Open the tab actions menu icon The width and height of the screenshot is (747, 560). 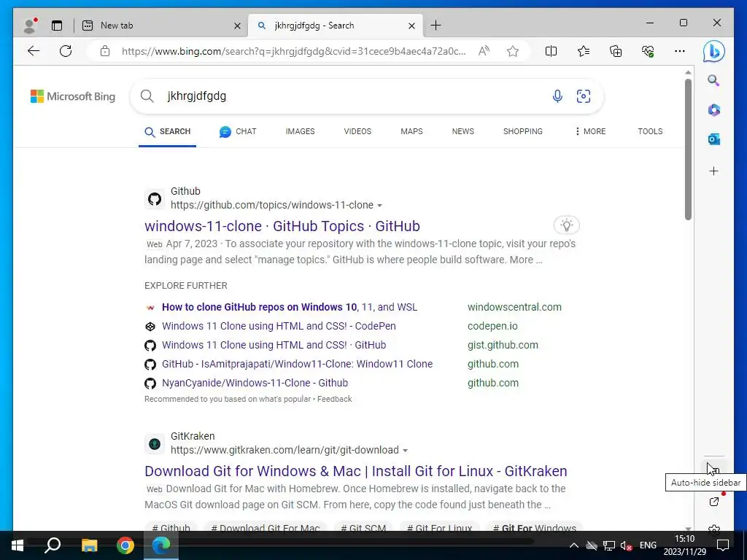click(57, 26)
